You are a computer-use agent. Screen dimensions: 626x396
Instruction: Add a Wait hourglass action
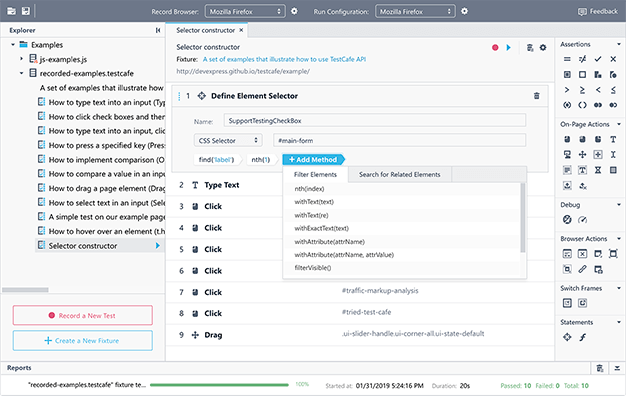(x=598, y=170)
